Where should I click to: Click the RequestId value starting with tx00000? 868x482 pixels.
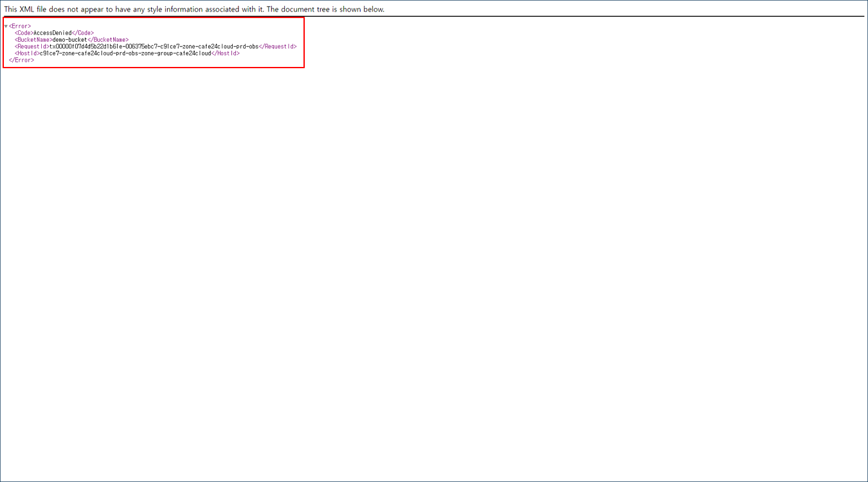point(154,46)
